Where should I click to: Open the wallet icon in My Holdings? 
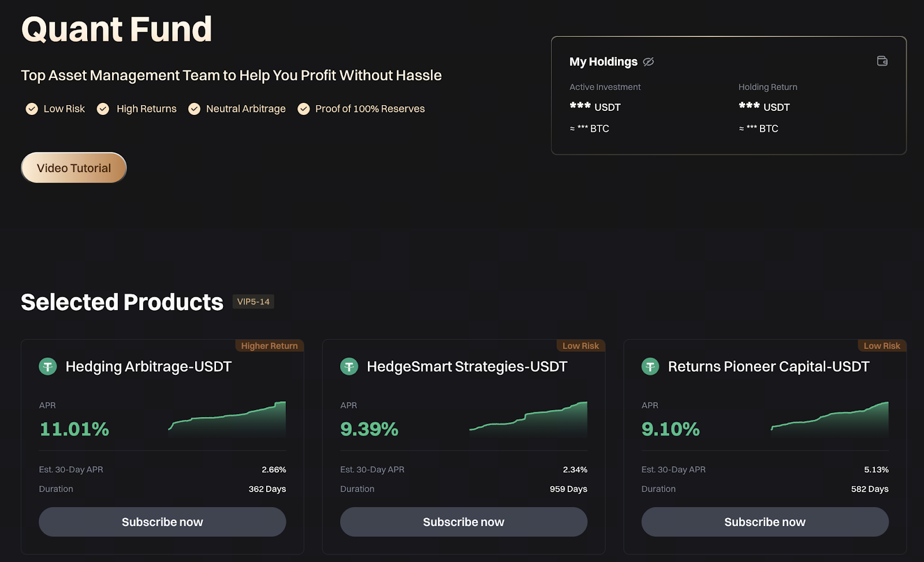[882, 61]
